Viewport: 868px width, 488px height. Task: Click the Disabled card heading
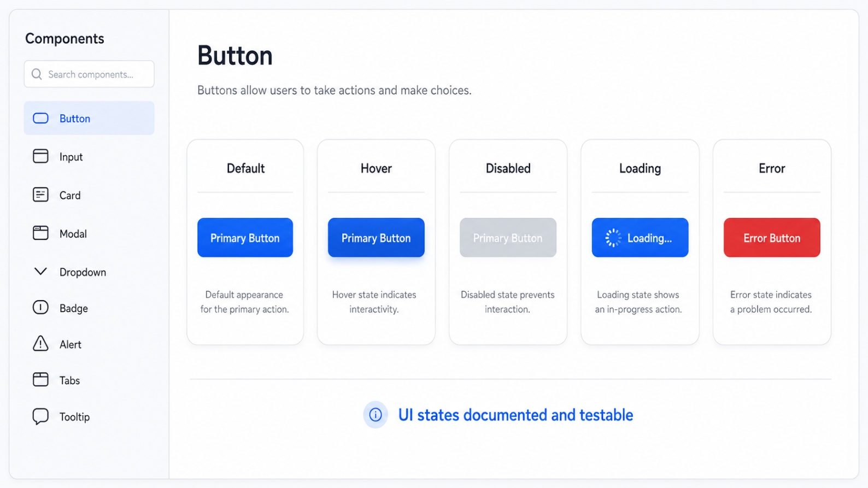pyautogui.click(x=508, y=168)
